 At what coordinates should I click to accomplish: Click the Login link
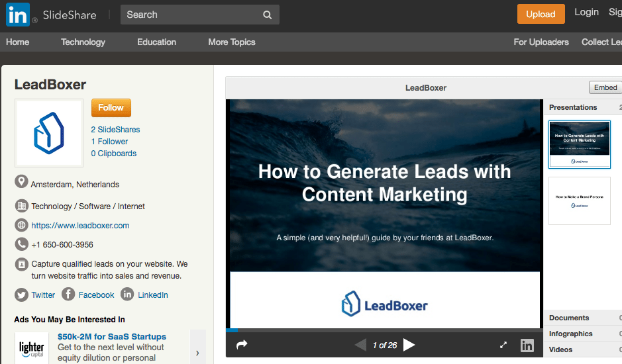(x=586, y=13)
